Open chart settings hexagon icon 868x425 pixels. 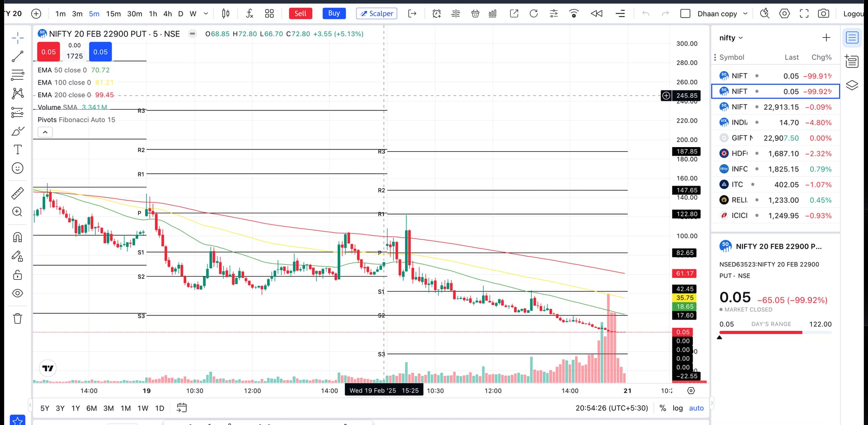pyautogui.click(x=784, y=14)
